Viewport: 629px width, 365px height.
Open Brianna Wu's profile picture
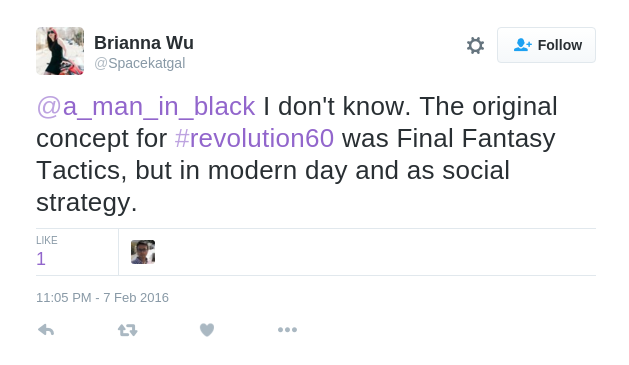60,51
